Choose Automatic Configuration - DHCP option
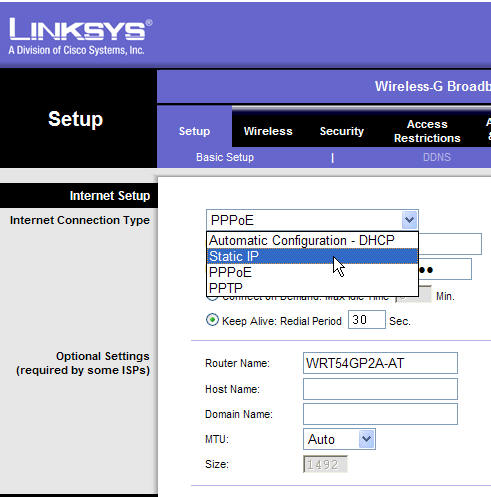Screen dimensions: 491x497 click(312, 240)
